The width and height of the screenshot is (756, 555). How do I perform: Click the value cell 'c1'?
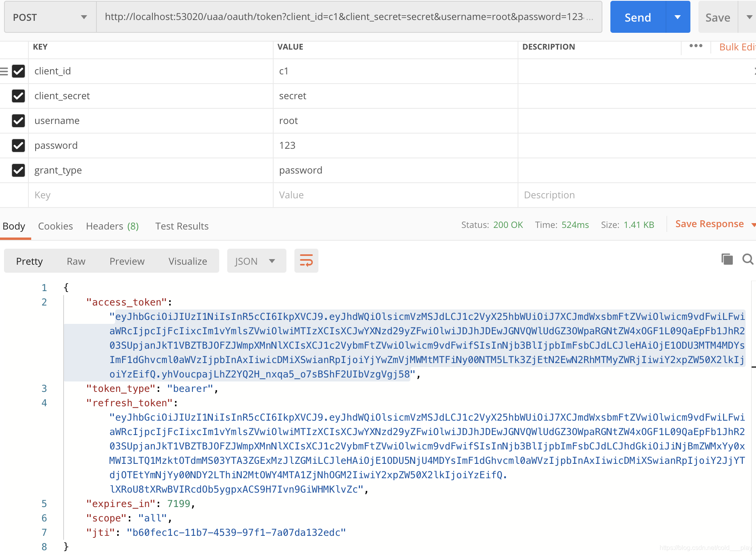click(x=396, y=71)
